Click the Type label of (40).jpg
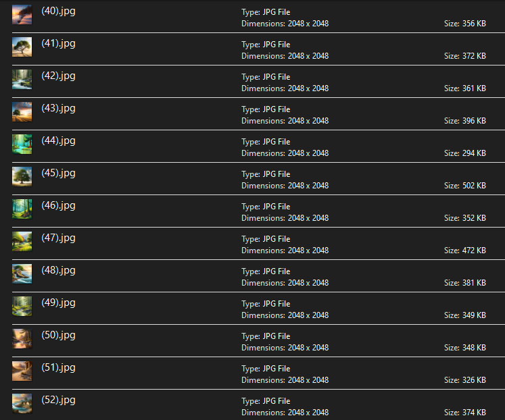Screen dimensions: 505x420 pos(266,12)
